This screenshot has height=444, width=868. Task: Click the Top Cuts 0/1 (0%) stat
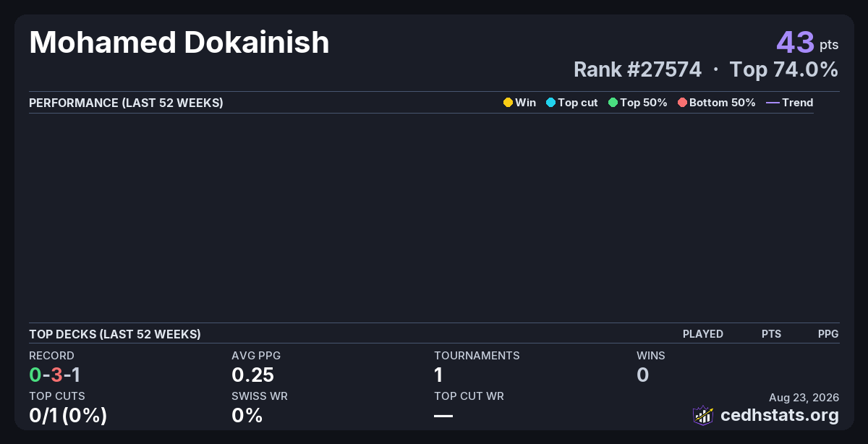point(68,416)
